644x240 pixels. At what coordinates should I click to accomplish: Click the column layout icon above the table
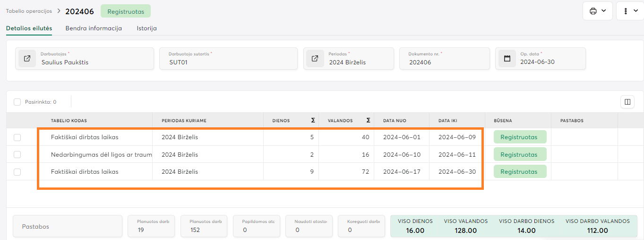[x=627, y=102]
